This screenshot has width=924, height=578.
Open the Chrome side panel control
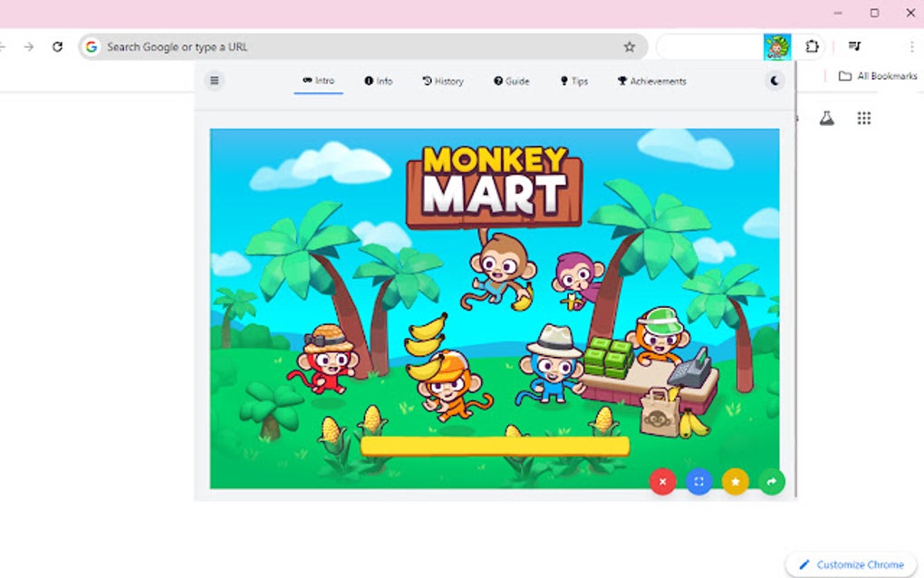point(854,45)
